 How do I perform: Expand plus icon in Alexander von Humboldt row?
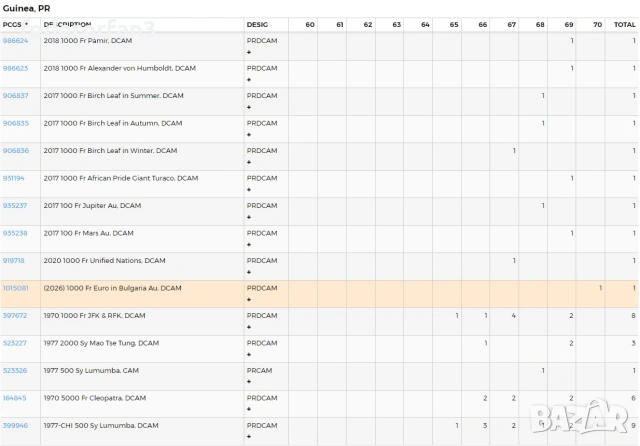click(249, 80)
